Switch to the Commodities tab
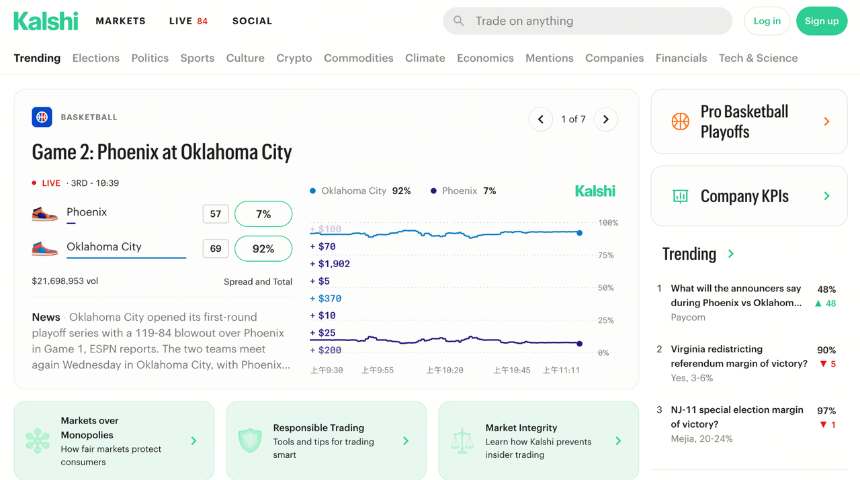This screenshot has width=860, height=480. pyautogui.click(x=358, y=58)
